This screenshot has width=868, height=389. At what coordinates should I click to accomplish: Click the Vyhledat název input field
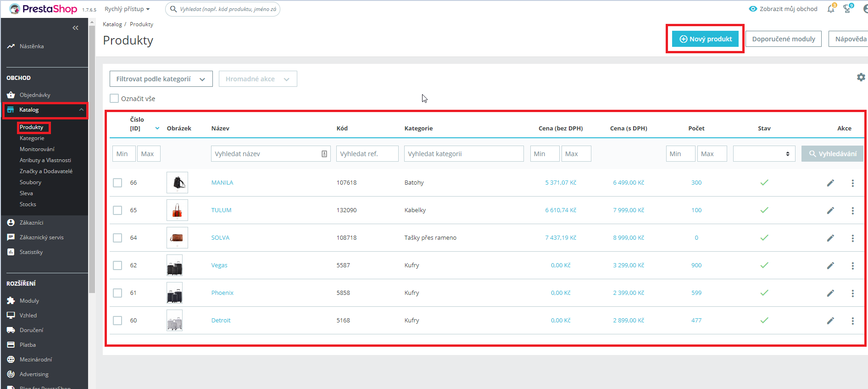pos(271,154)
